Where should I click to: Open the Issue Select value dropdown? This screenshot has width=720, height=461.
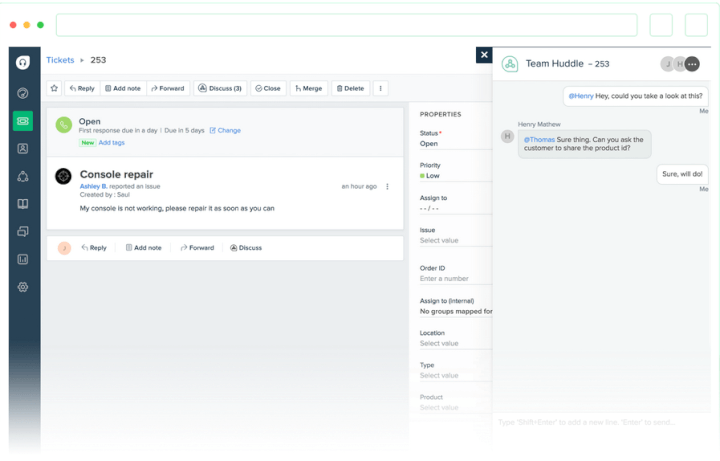click(x=456, y=241)
